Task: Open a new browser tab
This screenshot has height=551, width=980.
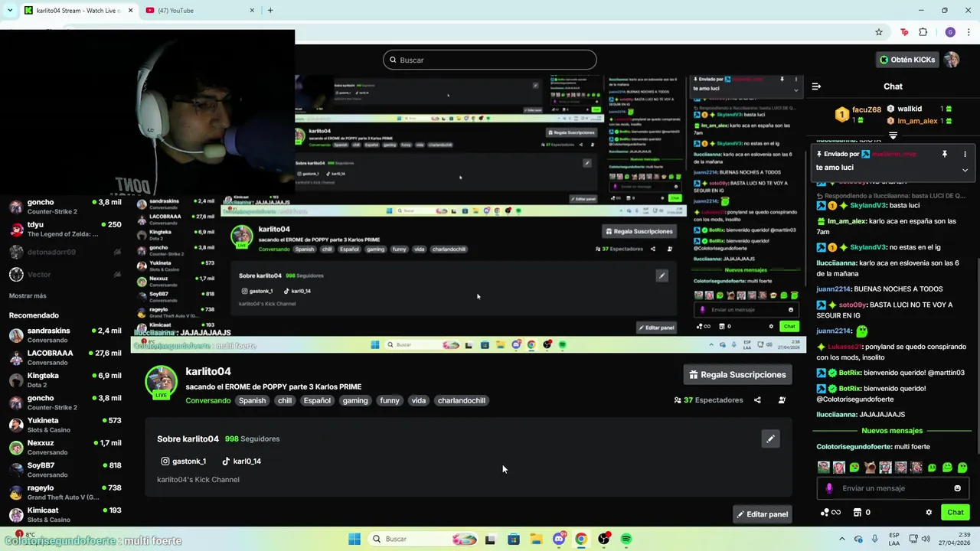Action: click(x=270, y=10)
